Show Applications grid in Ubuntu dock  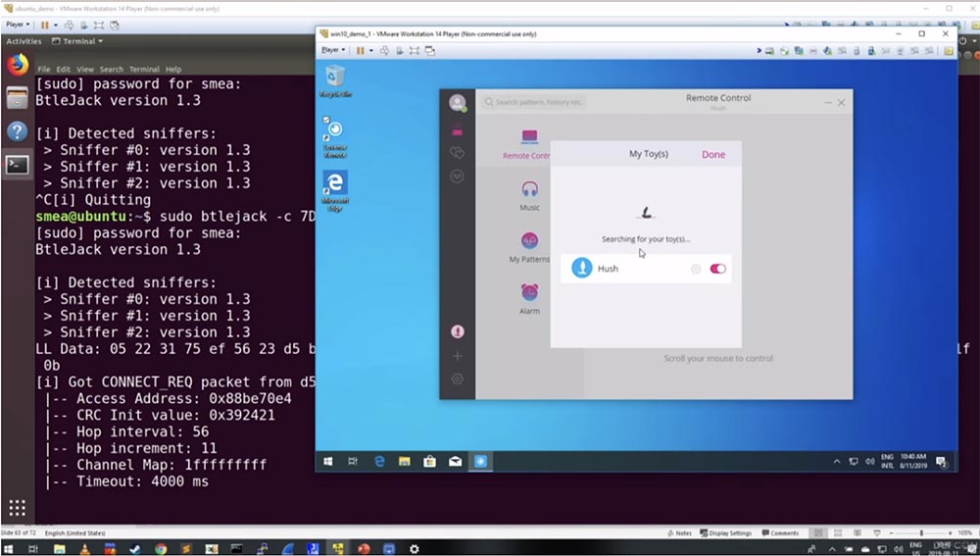18,507
